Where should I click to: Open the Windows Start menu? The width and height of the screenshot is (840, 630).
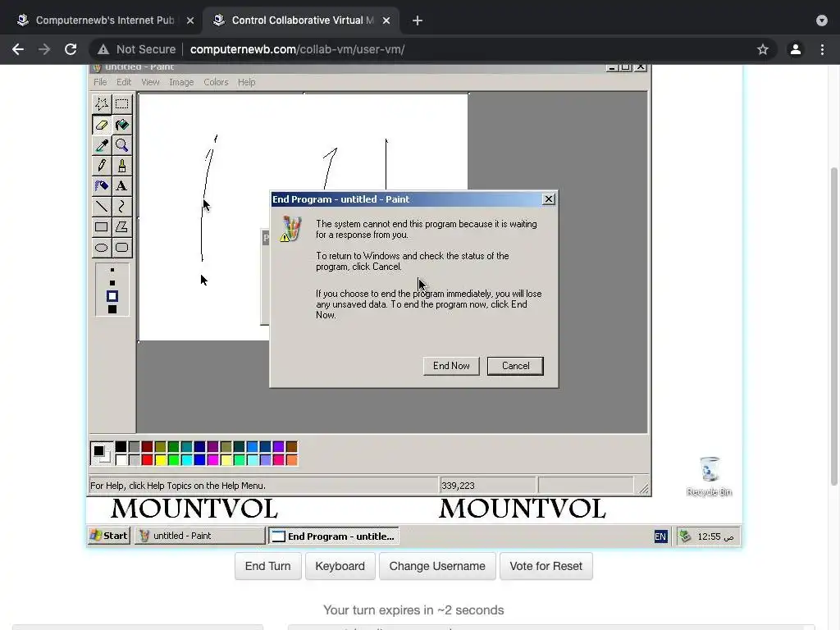(x=109, y=536)
